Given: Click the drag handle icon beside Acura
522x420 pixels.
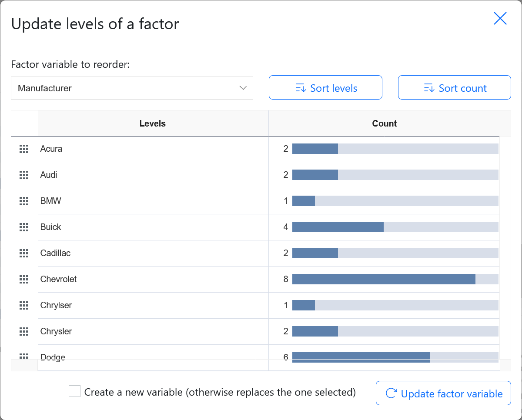Looking at the screenshot, I should pyautogui.click(x=24, y=149).
